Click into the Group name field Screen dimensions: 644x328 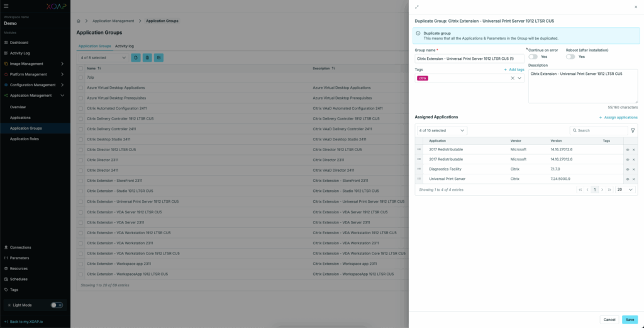point(469,59)
